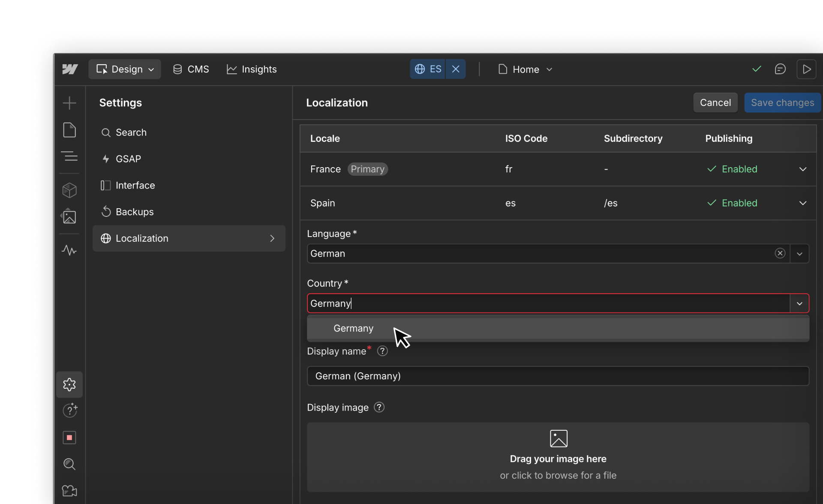Open the Navigator panel
823x504 pixels.
click(x=69, y=156)
